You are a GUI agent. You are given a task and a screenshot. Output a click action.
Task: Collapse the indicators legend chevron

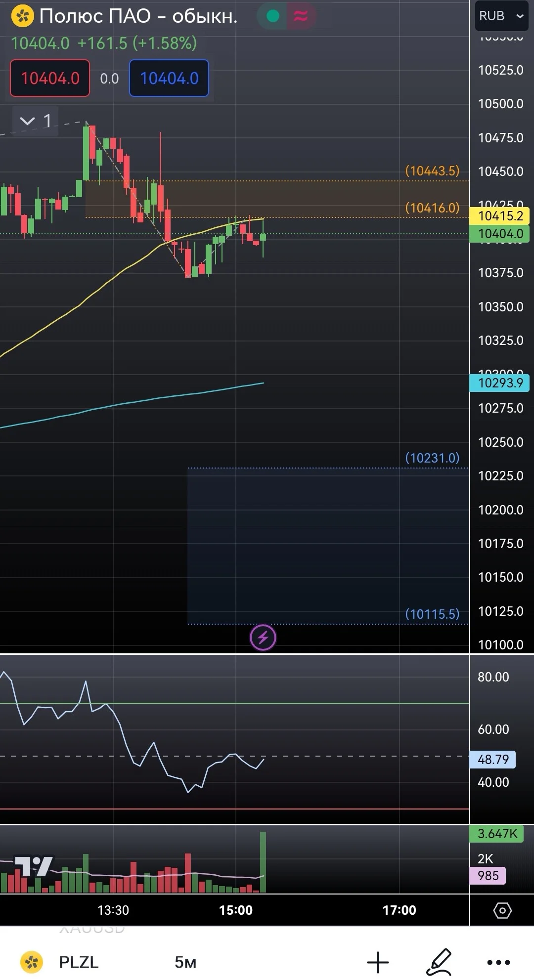click(27, 121)
